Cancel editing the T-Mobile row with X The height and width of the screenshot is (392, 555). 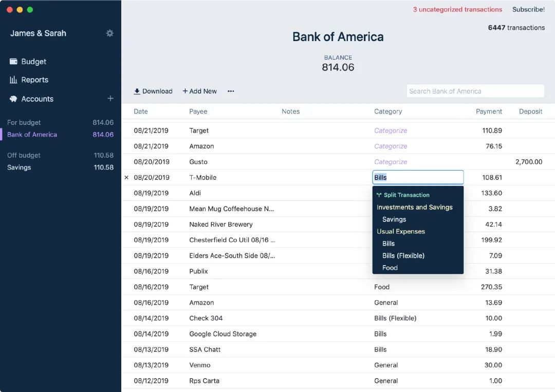coord(126,178)
